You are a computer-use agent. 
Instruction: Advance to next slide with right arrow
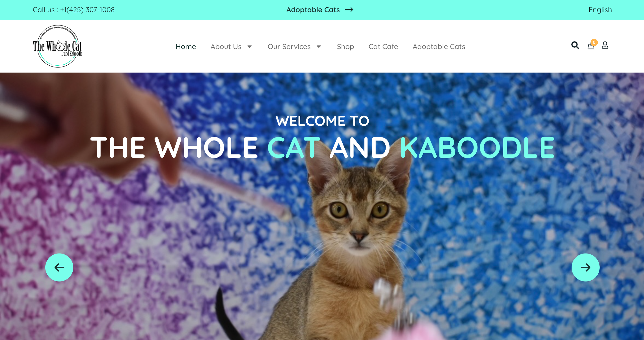(x=585, y=267)
